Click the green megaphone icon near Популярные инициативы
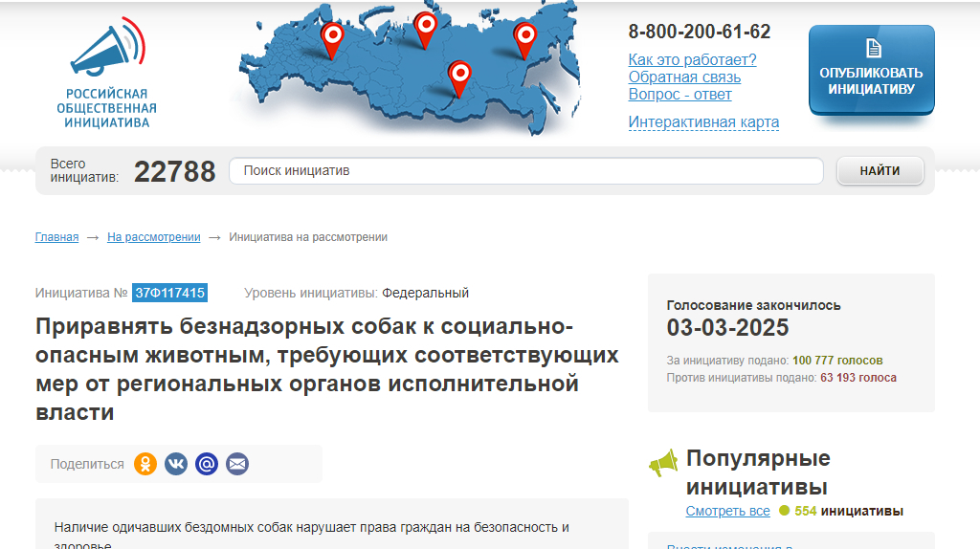Image resolution: width=980 pixels, height=549 pixels. (664, 463)
